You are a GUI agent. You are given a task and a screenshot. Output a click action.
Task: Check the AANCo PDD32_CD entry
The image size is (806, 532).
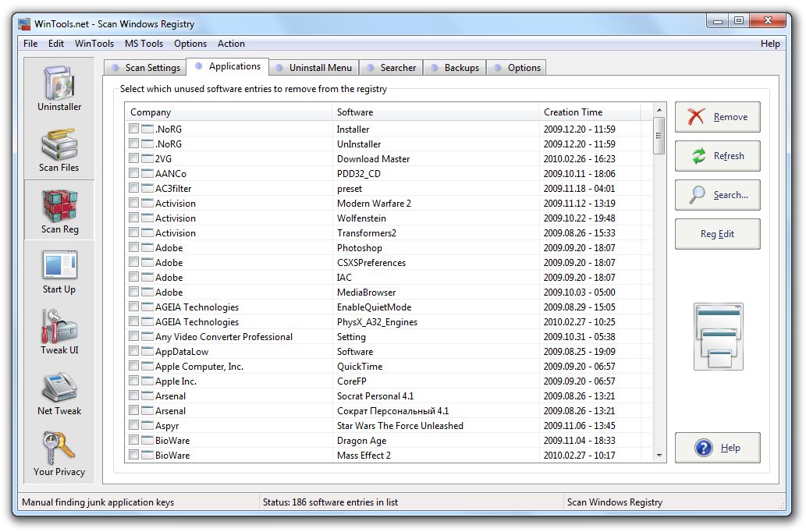[x=134, y=173]
